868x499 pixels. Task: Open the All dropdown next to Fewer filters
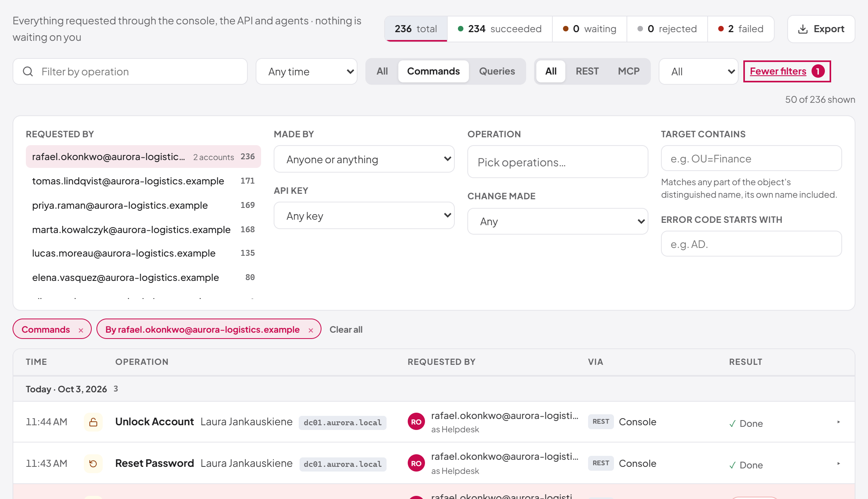(x=698, y=71)
